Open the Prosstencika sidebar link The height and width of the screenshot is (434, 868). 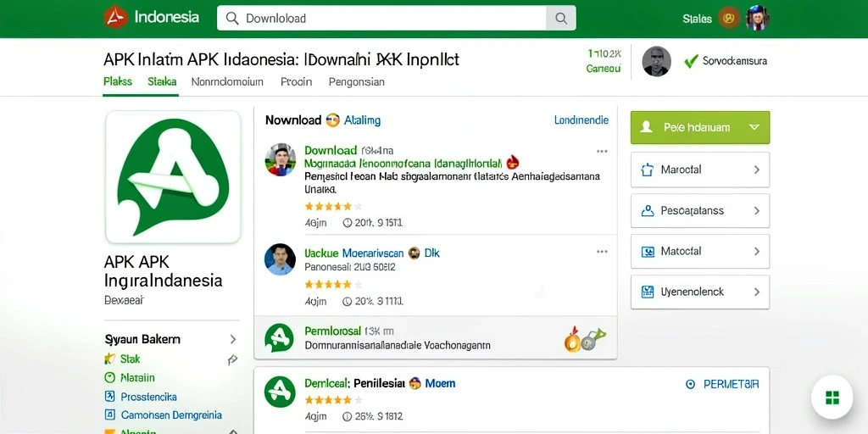[149, 397]
